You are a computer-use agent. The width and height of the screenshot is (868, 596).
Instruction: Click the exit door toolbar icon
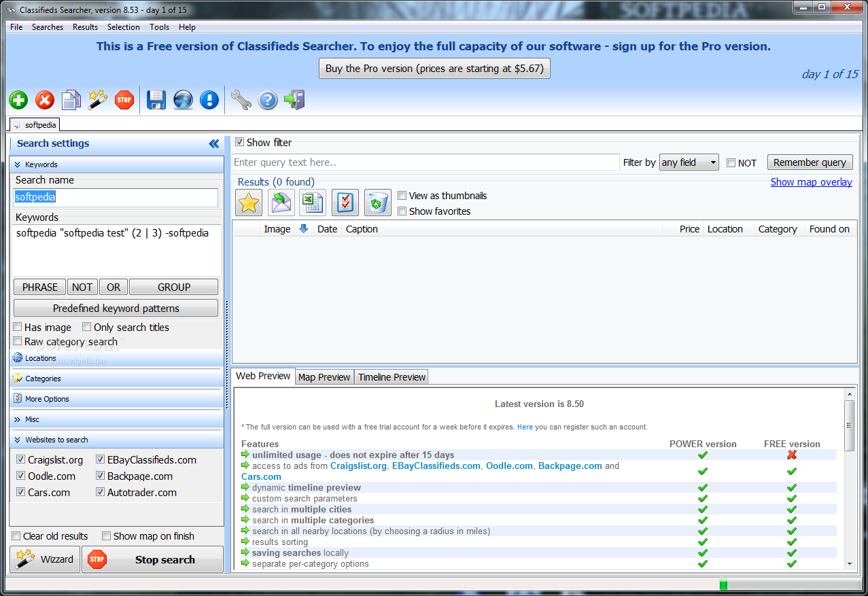coord(294,101)
